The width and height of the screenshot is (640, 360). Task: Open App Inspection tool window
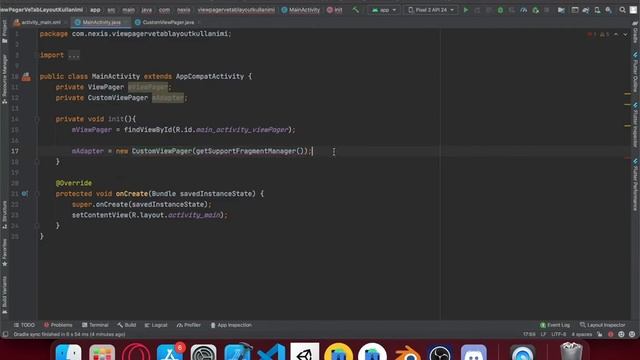click(x=231, y=325)
